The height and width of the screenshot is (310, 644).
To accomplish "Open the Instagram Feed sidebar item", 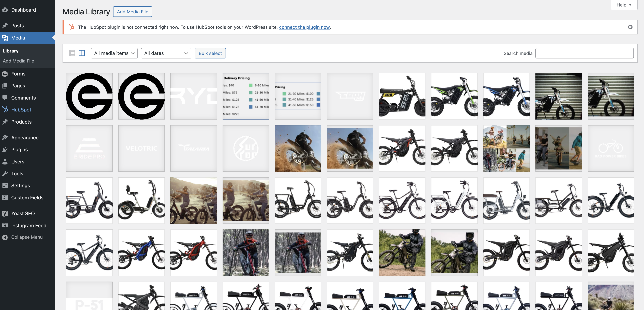I will pyautogui.click(x=28, y=225).
